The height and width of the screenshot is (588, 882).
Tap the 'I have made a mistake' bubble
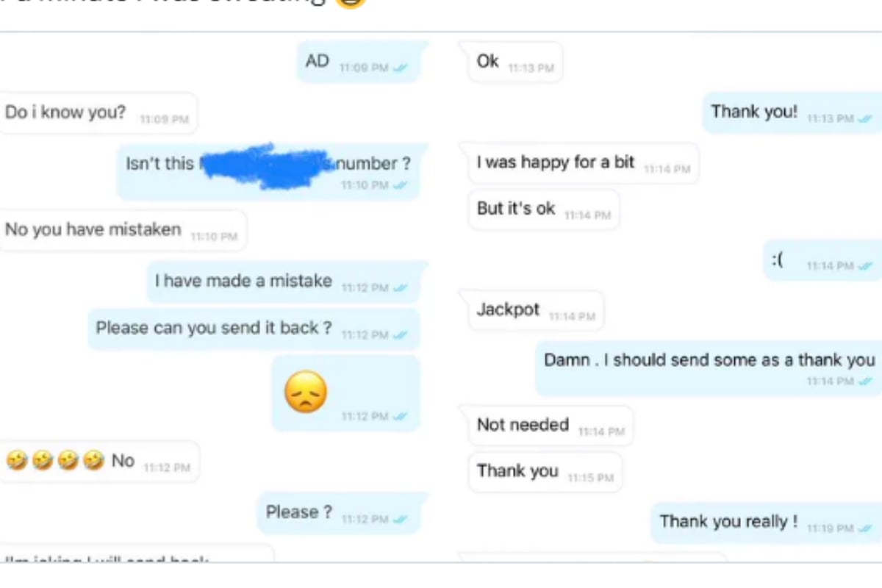pyautogui.click(x=284, y=282)
